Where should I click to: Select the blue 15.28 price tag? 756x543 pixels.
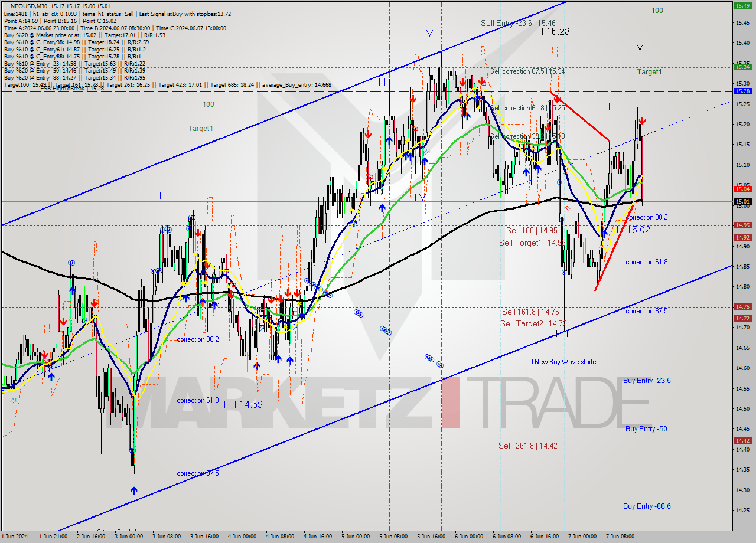pos(742,91)
